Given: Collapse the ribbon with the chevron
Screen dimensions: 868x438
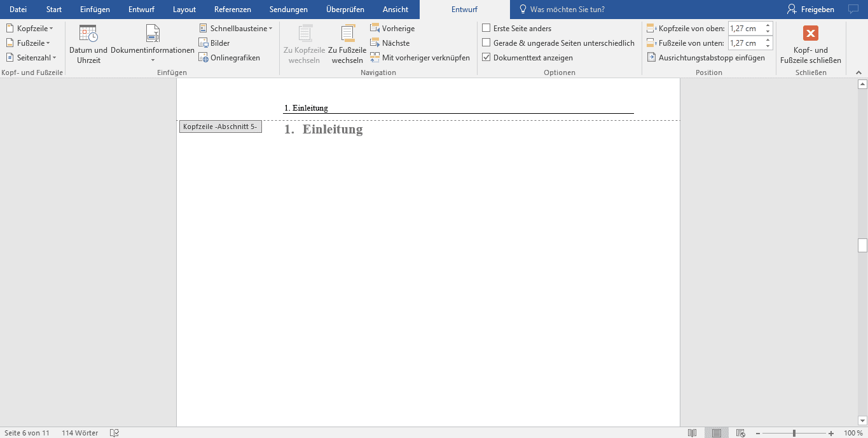Looking at the screenshot, I should pyautogui.click(x=859, y=72).
